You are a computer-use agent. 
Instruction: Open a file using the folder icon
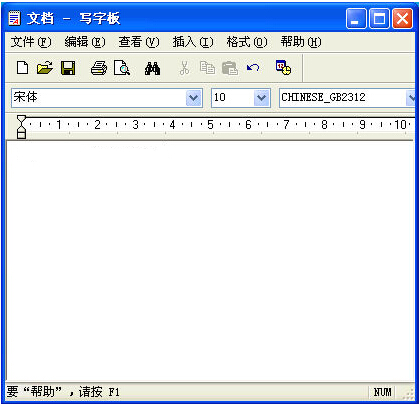click(45, 68)
